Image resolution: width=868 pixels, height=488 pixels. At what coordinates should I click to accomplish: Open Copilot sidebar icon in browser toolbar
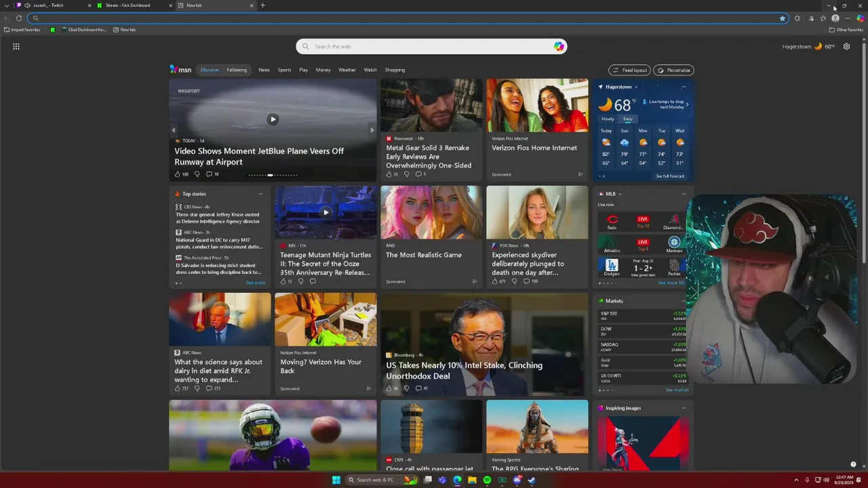(x=860, y=18)
